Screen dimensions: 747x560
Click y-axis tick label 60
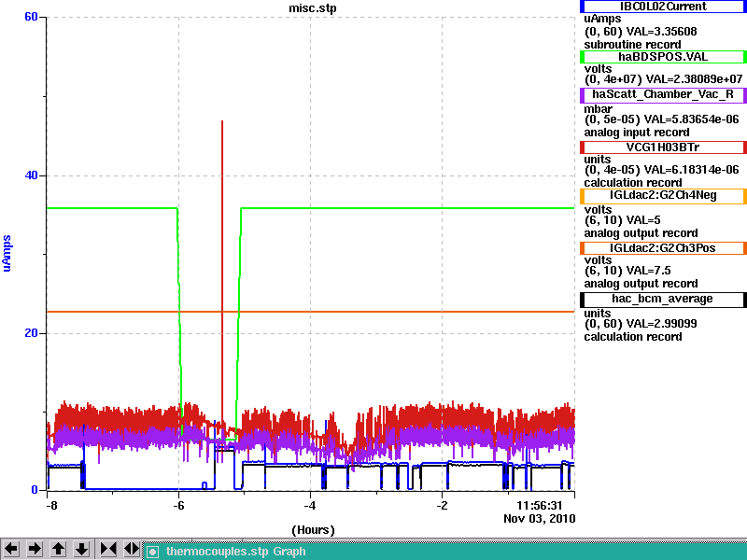(x=31, y=17)
